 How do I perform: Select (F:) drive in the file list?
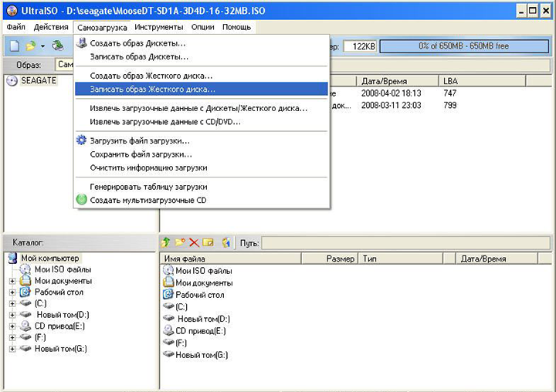[181, 343]
